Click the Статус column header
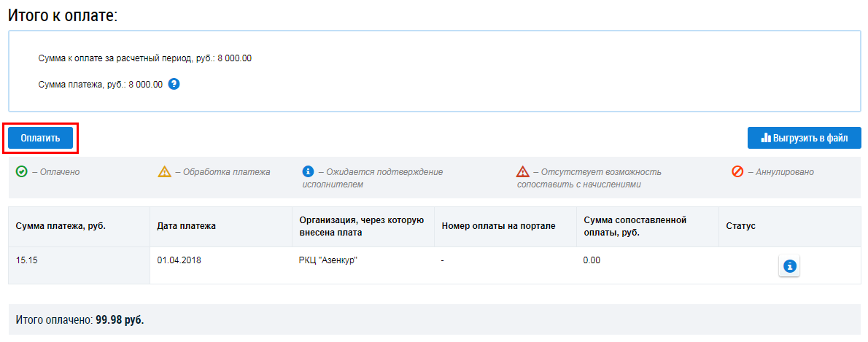 pos(740,226)
